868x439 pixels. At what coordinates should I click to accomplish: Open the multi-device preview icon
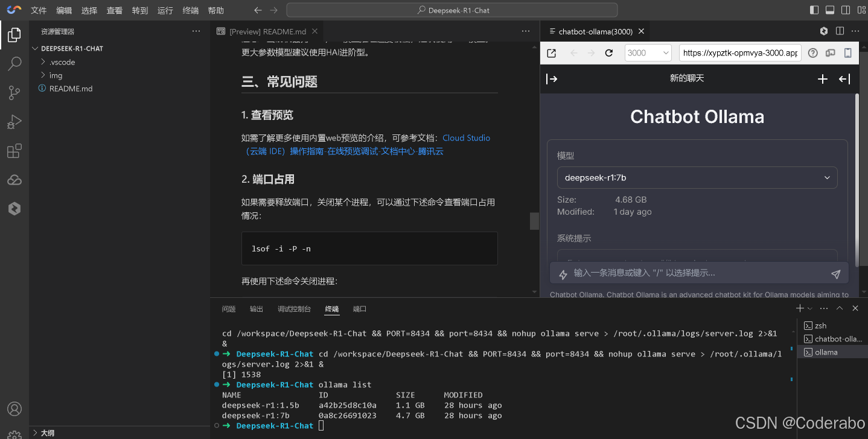pyautogui.click(x=830, y=53)
